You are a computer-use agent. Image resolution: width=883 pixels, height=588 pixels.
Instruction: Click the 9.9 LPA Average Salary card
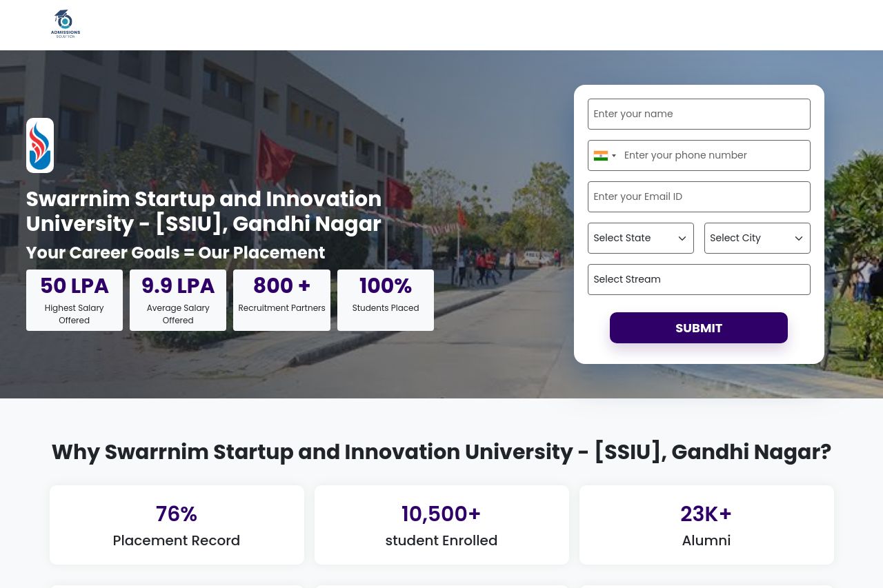click(x=178, y=301)
